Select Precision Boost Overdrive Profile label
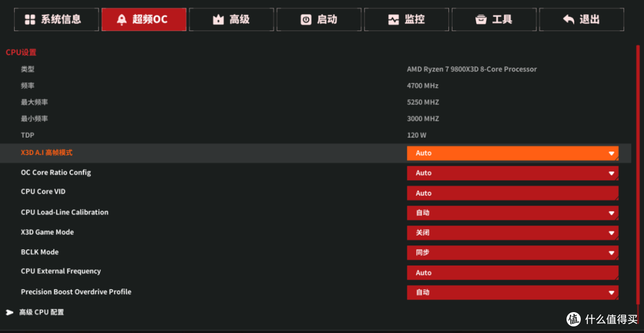The height and width of the screenshot is (333, 644). [x=76, y=291]
